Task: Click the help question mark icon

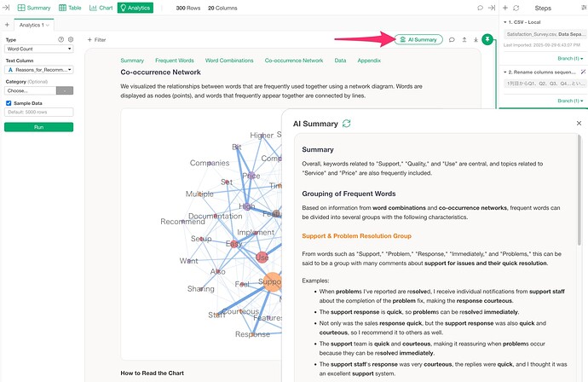Action: (61, 40)
